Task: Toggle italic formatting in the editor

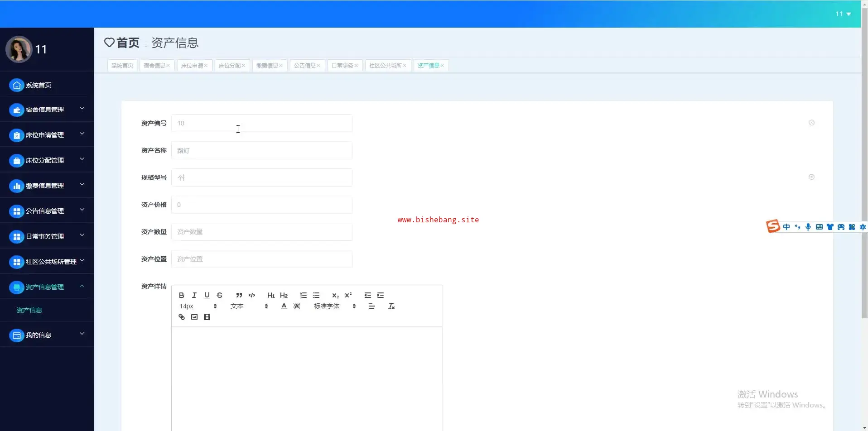Action: pyautogui.click(x=194, y=295)
